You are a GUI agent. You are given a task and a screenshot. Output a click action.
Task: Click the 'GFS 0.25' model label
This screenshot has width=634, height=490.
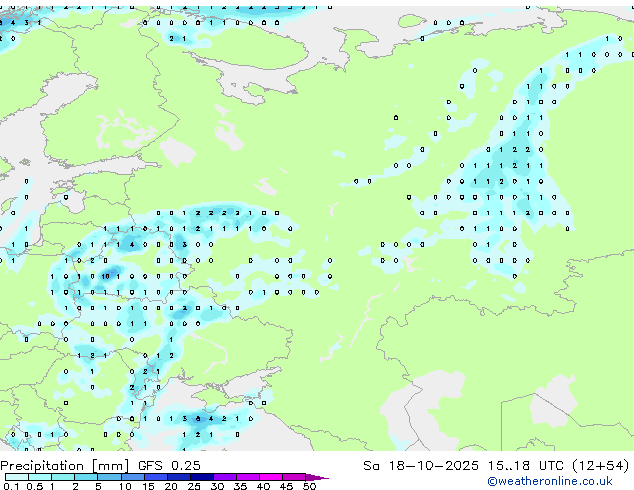tap(169, 466)
